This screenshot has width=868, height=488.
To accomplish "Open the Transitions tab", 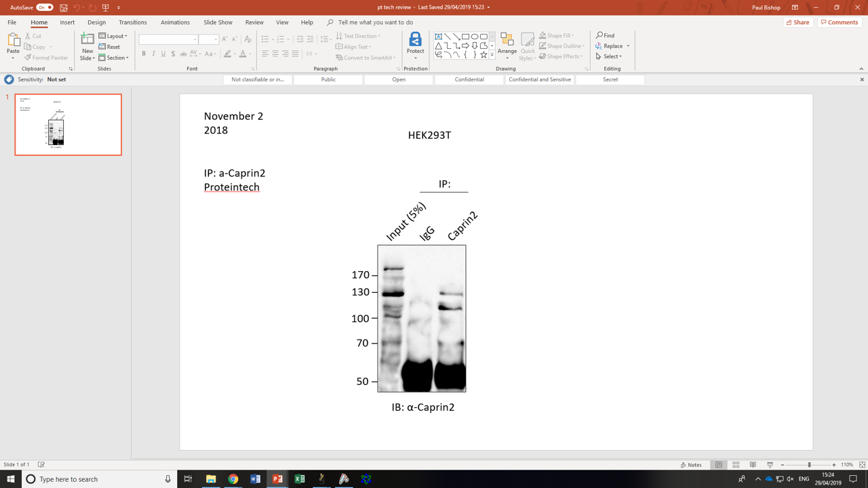I will click(x=133, y=22).
